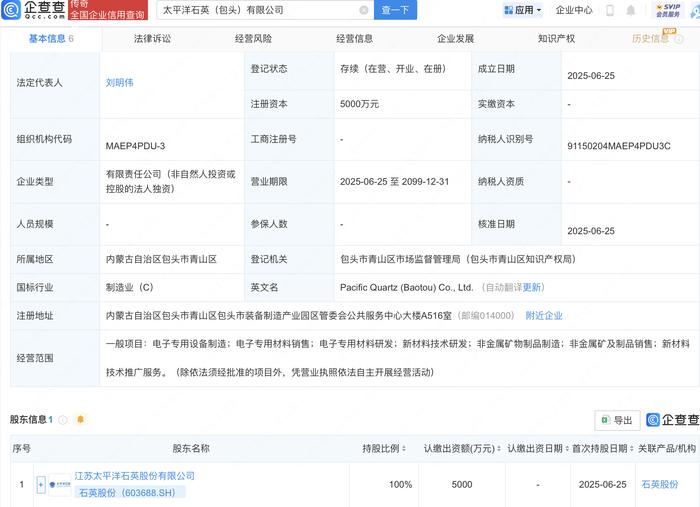This screenshot has height=507, width=700.
Task: Open the 经营风险 tab
Action: [x=253, y=39]
